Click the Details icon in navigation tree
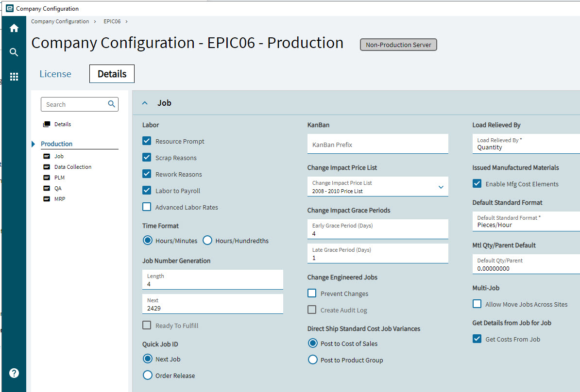This screenshot has width=580, height=392. pyautogui.click(x=47, y=124)
